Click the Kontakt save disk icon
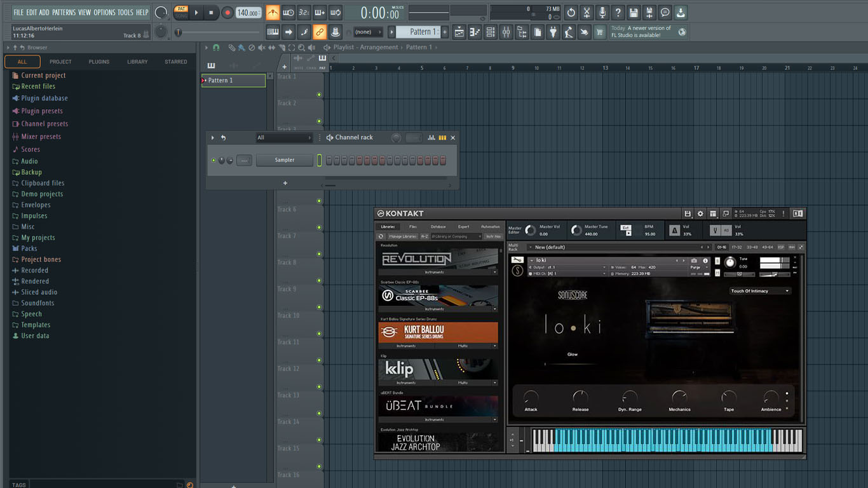Image resolution: width=868 pixels, height=488 pixels. [688, 213]
